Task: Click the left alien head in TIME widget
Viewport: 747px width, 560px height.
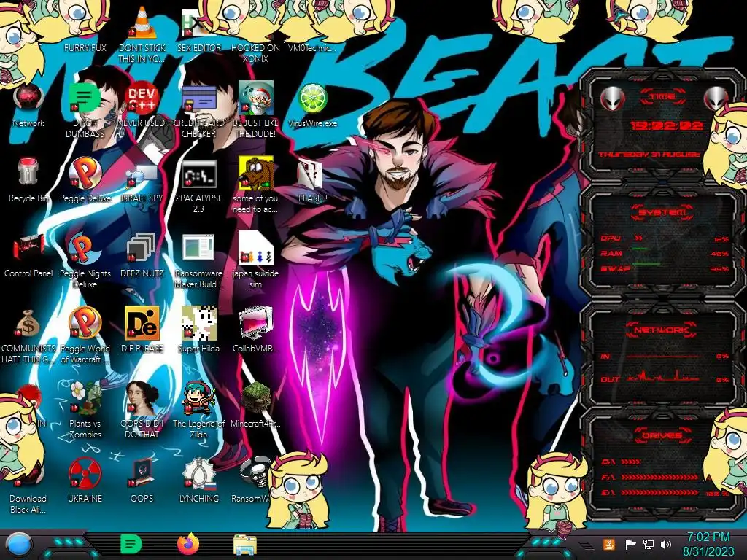Action: [612, 98]
